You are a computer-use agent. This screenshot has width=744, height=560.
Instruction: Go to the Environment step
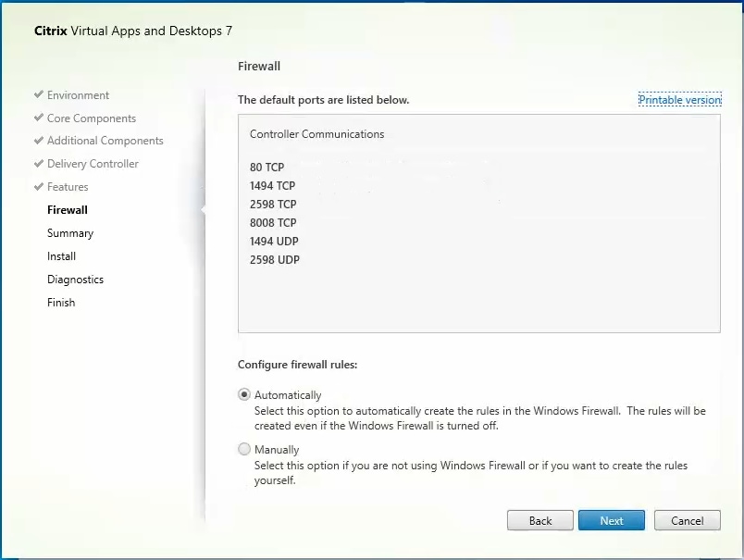pos(78,95)
